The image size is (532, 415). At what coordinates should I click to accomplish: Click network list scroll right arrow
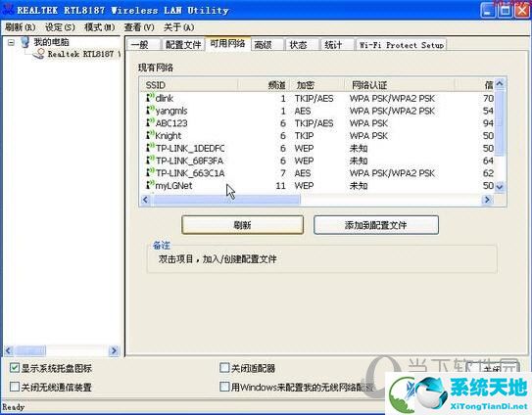[487, 200]
